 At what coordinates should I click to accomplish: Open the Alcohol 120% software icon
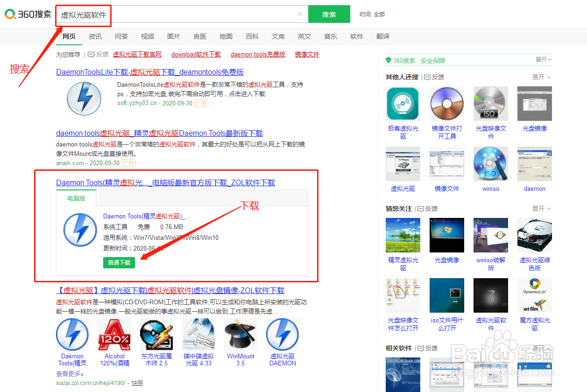pos(114,335)
